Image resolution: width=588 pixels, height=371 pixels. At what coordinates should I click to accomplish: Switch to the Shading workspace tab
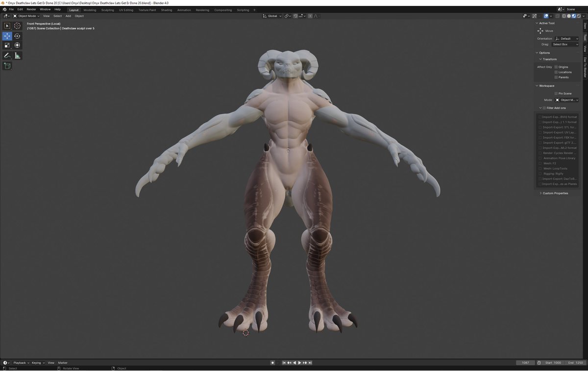167,10
